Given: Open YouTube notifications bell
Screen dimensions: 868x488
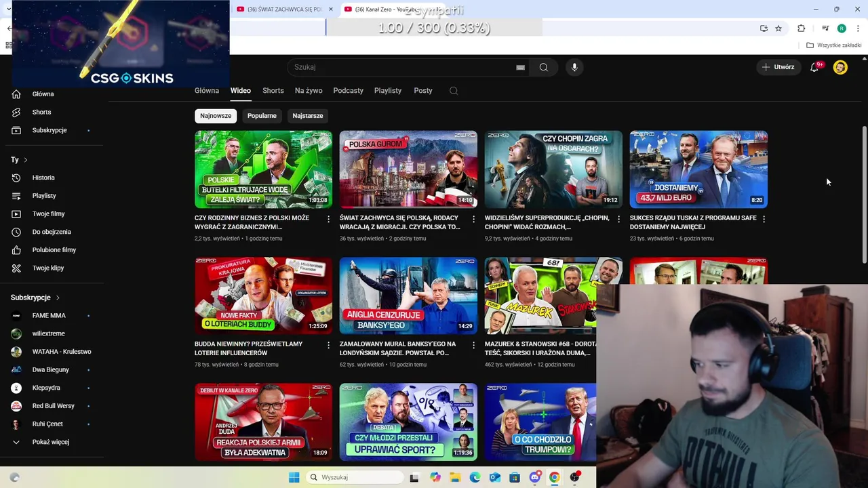Looking at the screenshot, I should (814, 67).
